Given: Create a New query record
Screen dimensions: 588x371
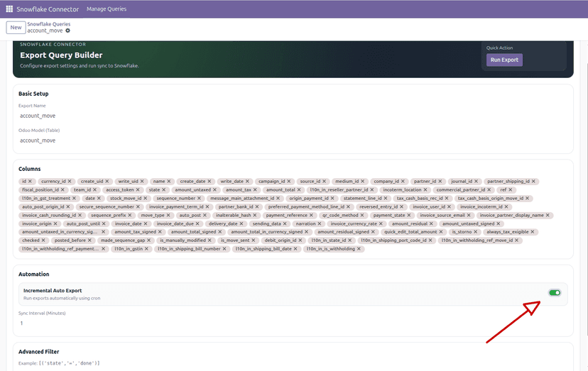Looking at the screenshot, I should [x=16, y=28].
